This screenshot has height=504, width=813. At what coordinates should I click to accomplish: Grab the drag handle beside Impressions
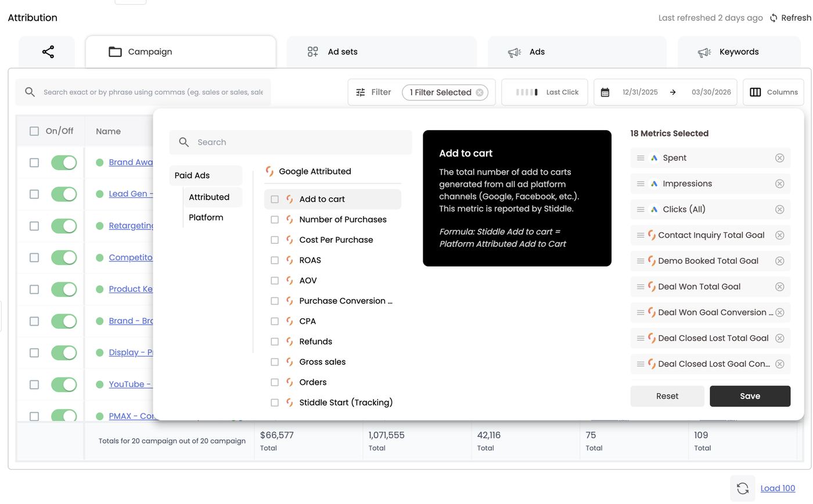(641, 183)
